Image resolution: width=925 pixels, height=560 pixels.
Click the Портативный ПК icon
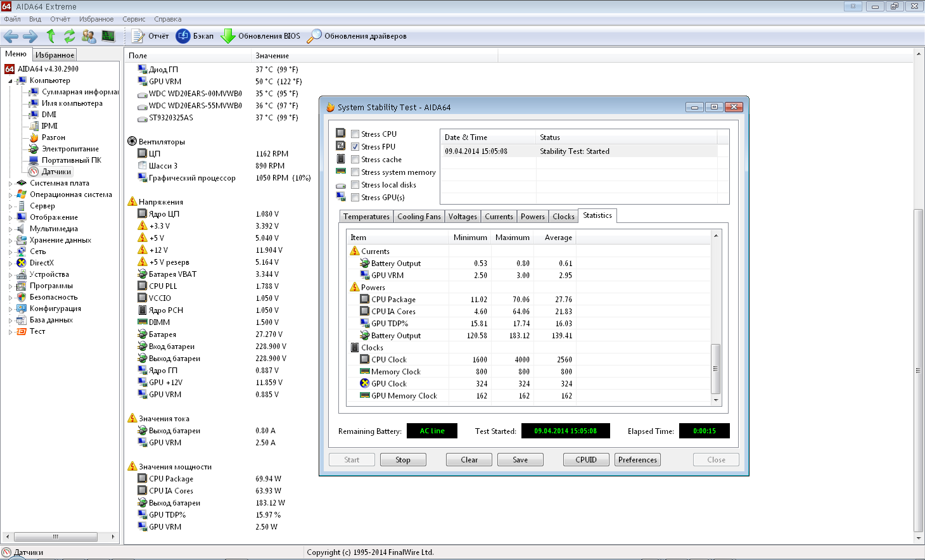click(x=34, y=160)
